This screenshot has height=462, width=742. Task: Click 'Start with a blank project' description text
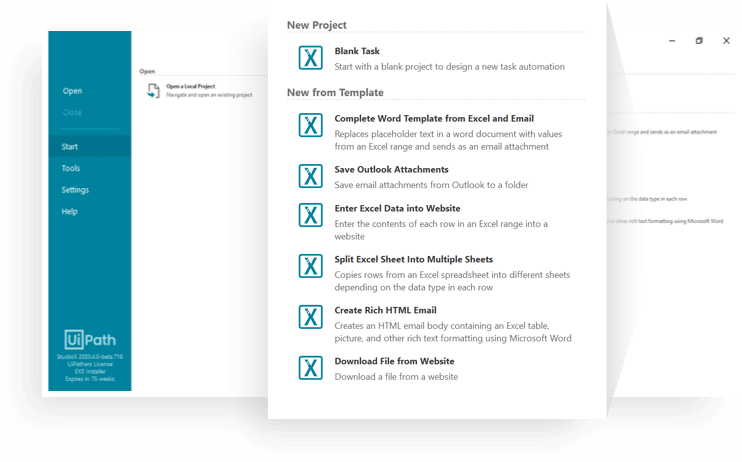(x=450, y=67)
